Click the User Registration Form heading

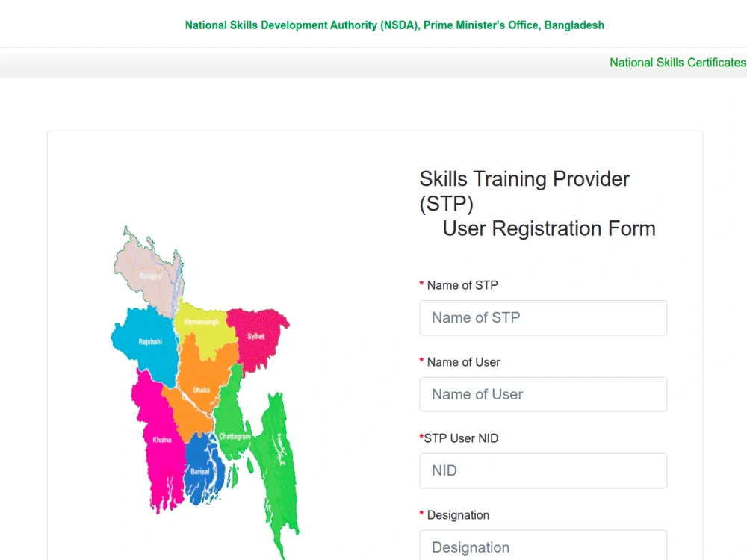[549, 228]
